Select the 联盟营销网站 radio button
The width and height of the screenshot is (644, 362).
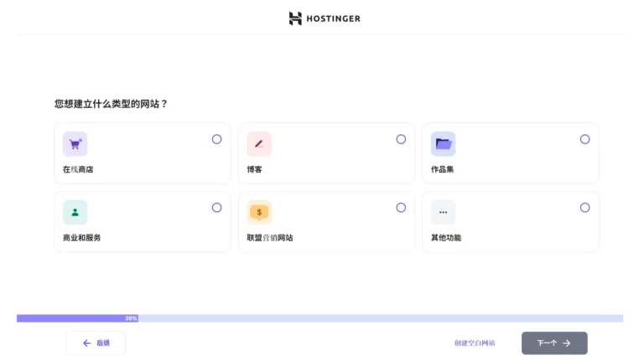pyautogui.click(x=401, y=208)
